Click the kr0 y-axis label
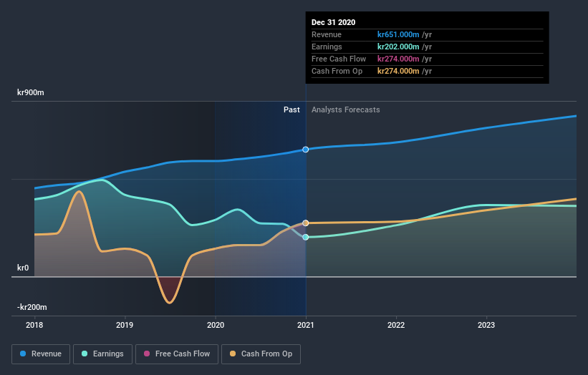The height and width of the screenshot is (375, 588). tap(23, 268)
